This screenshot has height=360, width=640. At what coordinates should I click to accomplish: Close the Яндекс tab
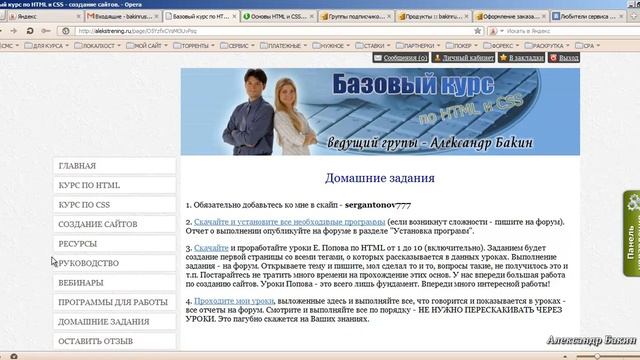point(78,17)
